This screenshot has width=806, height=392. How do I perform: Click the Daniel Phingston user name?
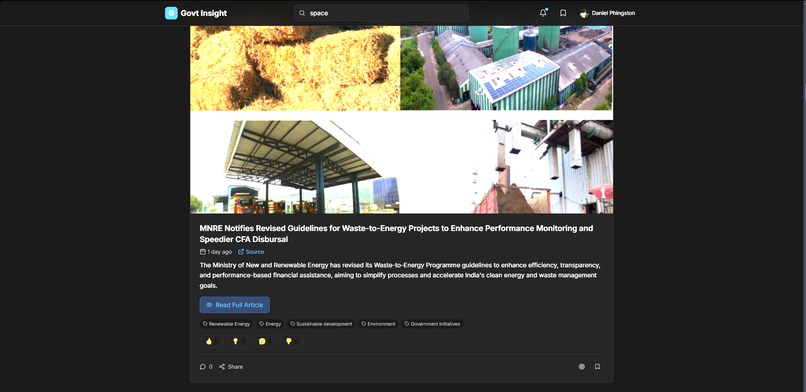613,13
